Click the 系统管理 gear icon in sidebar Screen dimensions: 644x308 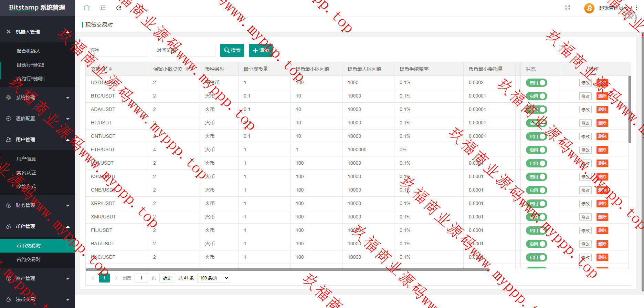[9, 97]
